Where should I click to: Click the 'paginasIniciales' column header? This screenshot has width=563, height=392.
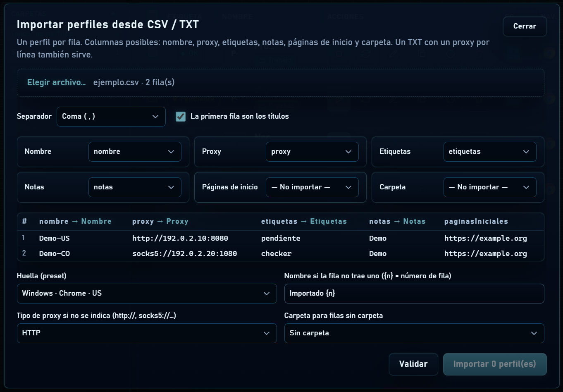coord(476,221)
